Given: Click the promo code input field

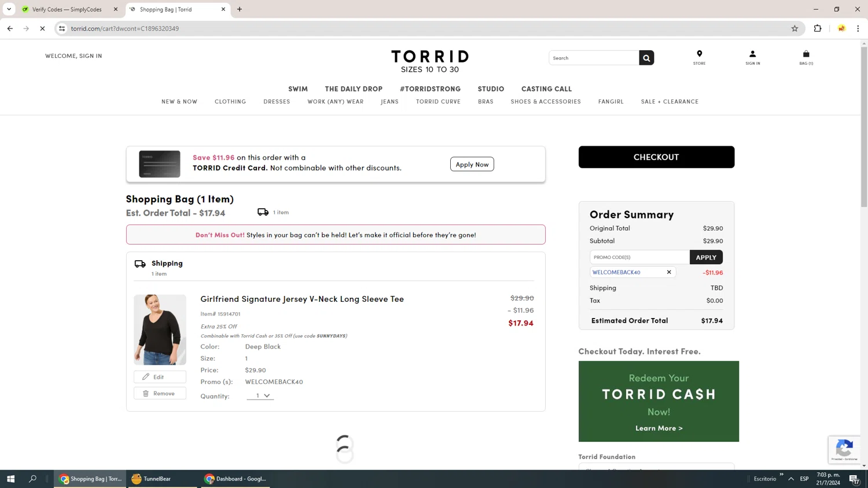Looking at the screenshot, I should [639, 257].
